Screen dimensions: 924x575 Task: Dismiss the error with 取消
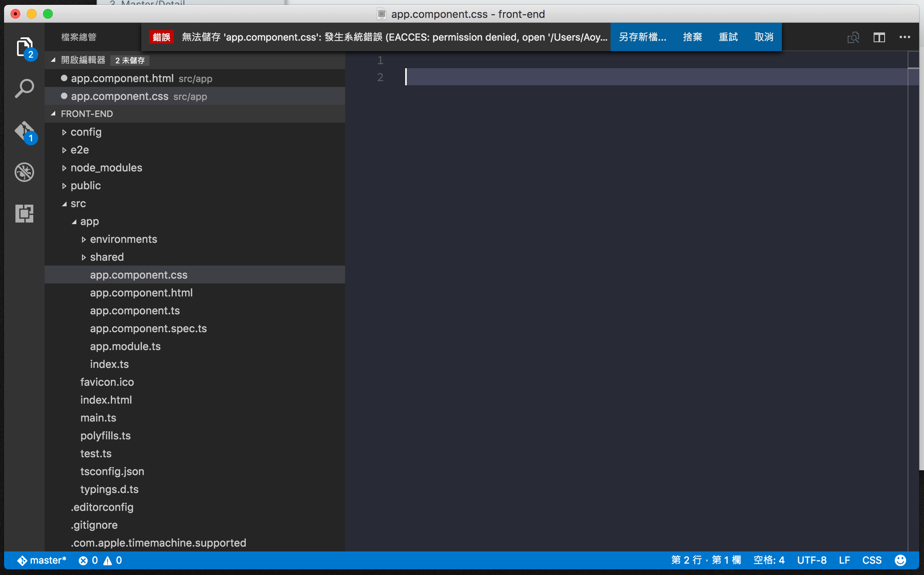(764, 37)
